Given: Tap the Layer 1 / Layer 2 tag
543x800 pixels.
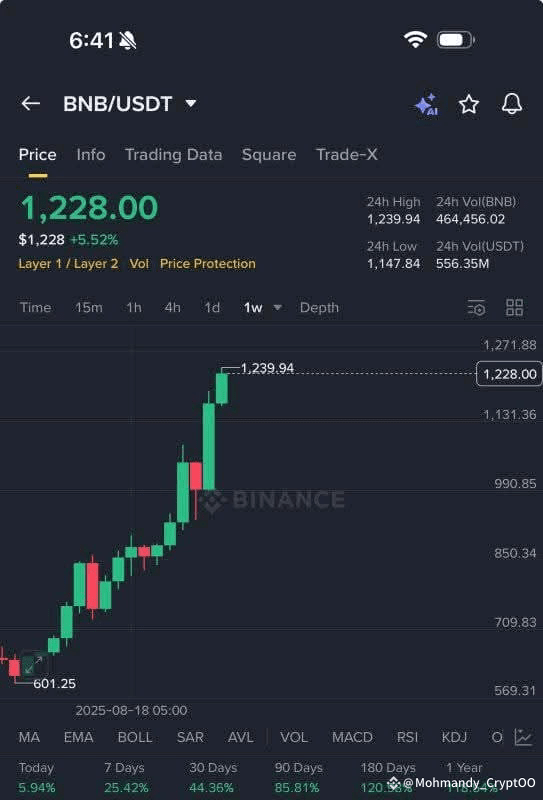Looking at the screenshot, I should [x=68, y=264].
